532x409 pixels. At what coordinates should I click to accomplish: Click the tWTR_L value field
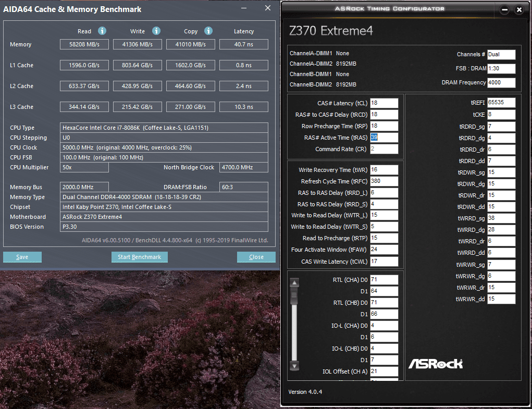tap(384, 215)
